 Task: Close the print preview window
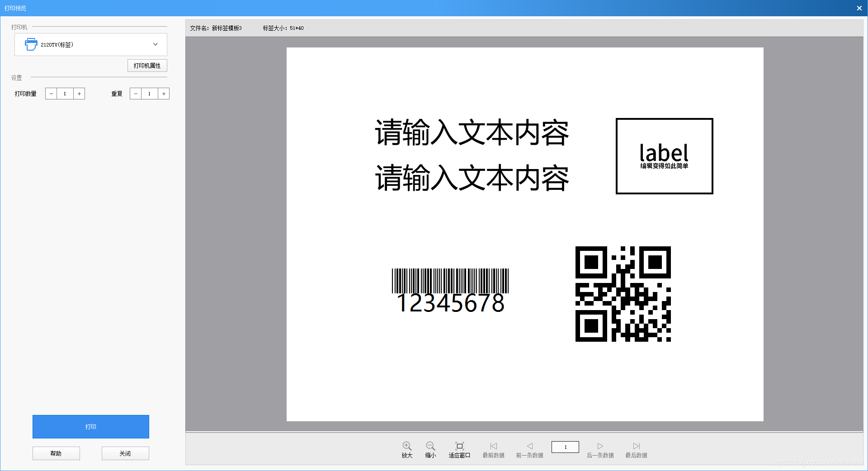(x=859, y=8)
